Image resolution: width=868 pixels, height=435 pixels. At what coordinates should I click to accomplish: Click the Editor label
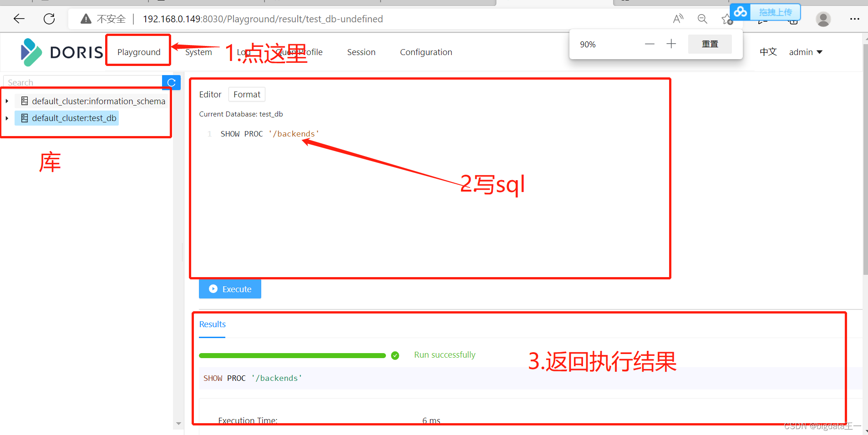pyautogui.click(x=210, y=94)
